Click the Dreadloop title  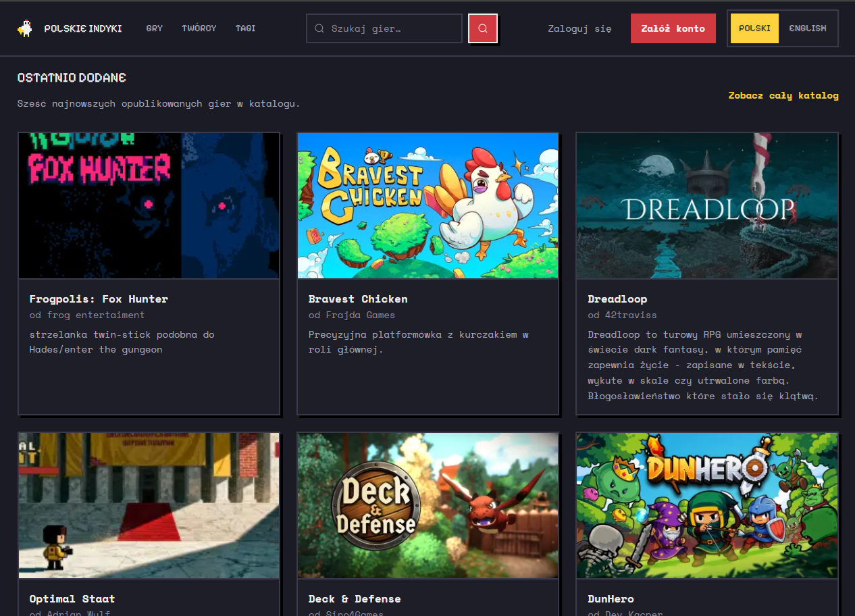617,299
